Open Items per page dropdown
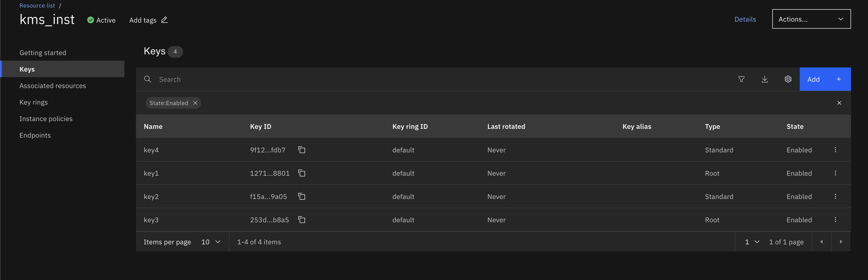This screenshot has width=868, height=280. click(211, 242)
